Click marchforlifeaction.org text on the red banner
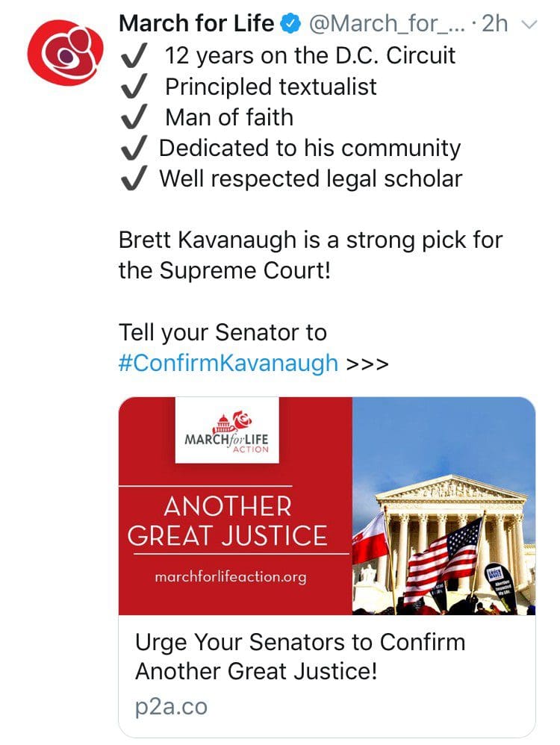Screen dimensions: 560x745 (230, 577)
